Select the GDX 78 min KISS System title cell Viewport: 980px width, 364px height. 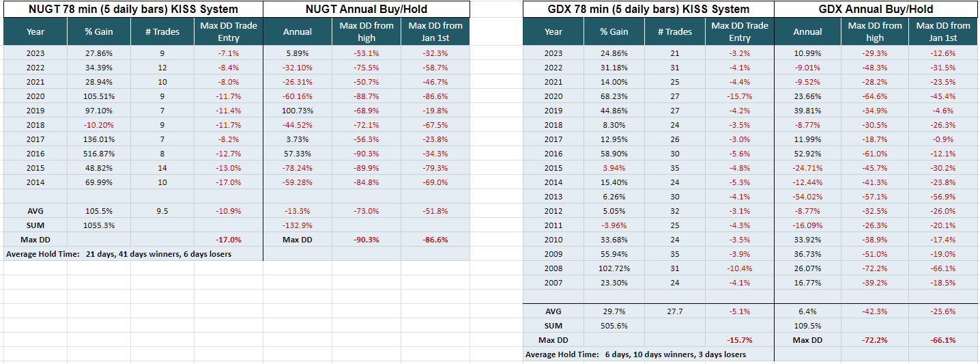[x=648, y=9]
